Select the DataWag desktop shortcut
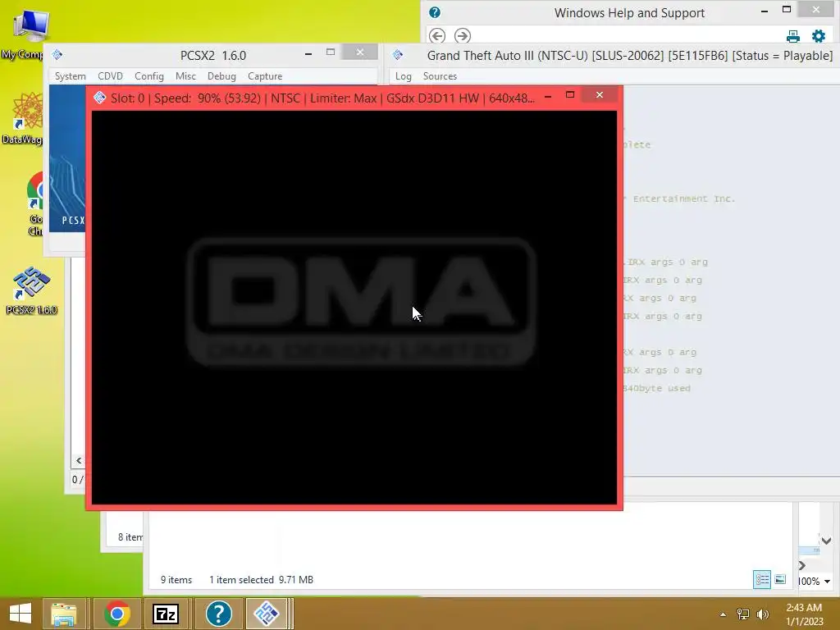840x630 pixels. click(x=24, y=118)
